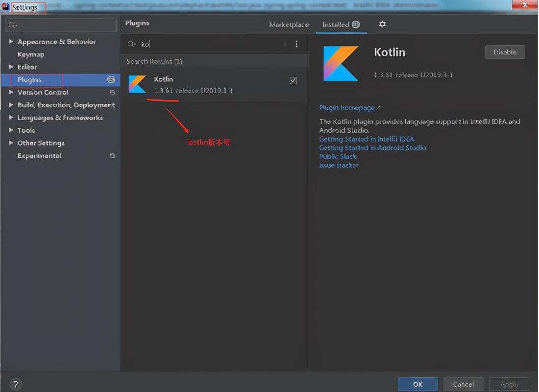Click Version Control settings item label
Viewport: 539px width, 392px height.
[x=43, y=93]
